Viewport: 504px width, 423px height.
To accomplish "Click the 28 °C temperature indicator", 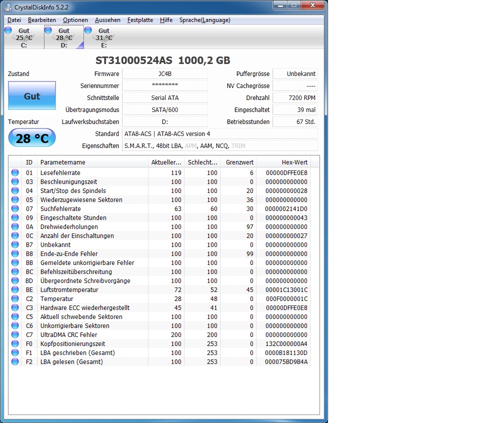I will [x=32, y=138].
